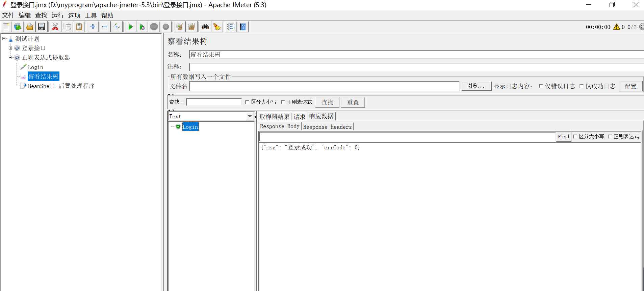644x291 pixels.
Task: Toggle 正则表达式 checkbox next to Find button
Action: pos(610,137)
